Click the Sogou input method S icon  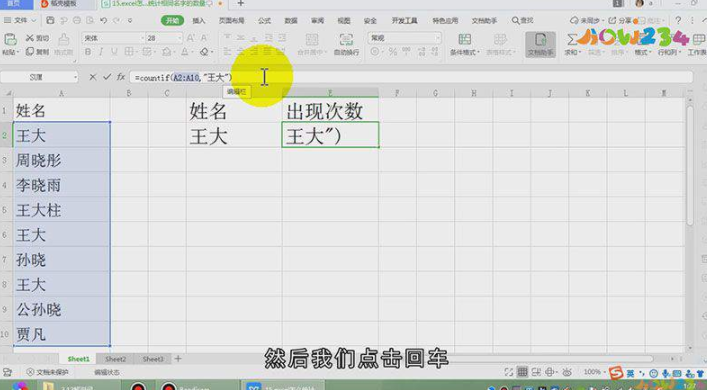[x=615, y=373]
